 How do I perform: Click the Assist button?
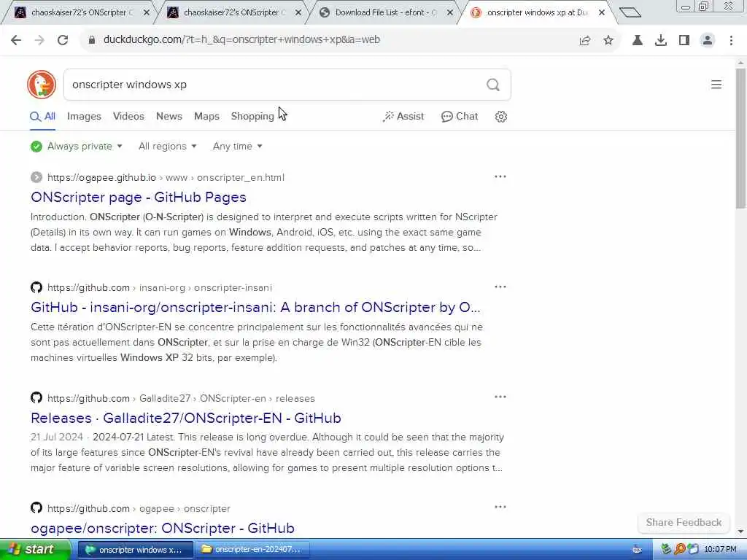[403, 116]
